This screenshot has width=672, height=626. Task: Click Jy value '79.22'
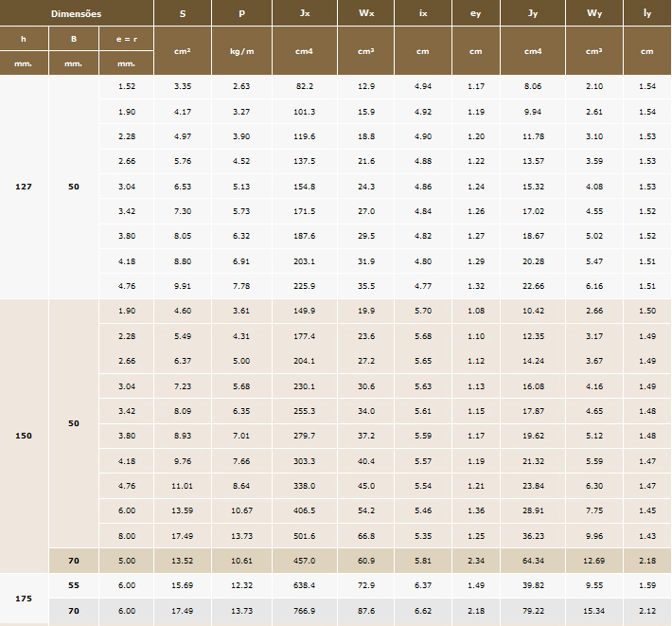pyautogui.click(x=533, y=611)
